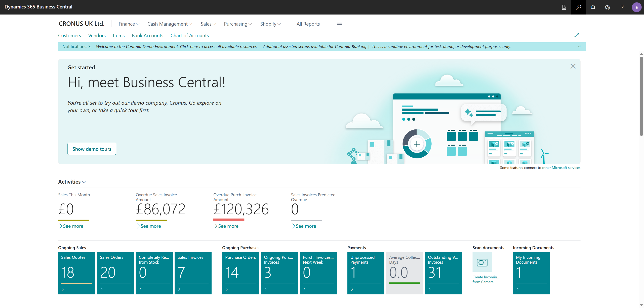Expand the Purchasing menu
This screenshot has height=308, width=644.
coord(238,24)
